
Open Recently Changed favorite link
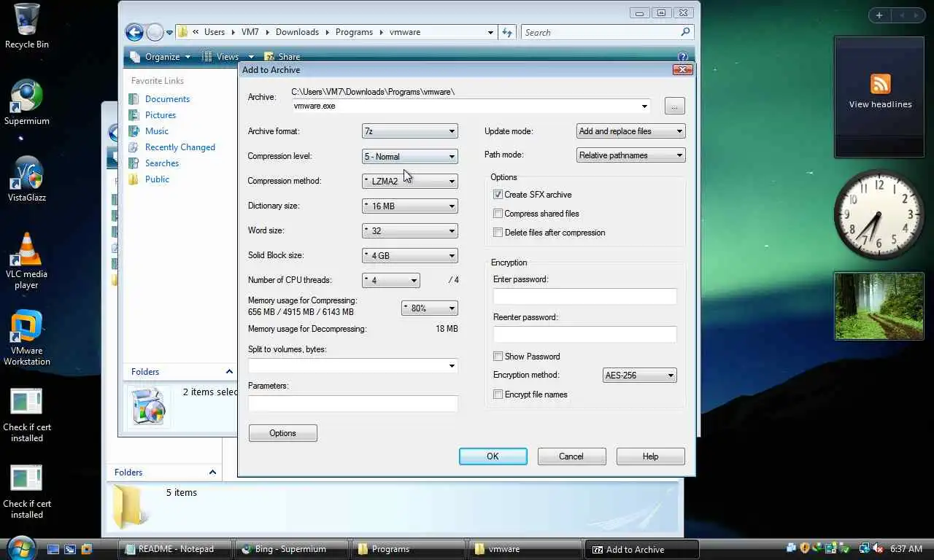click(180, 147)
